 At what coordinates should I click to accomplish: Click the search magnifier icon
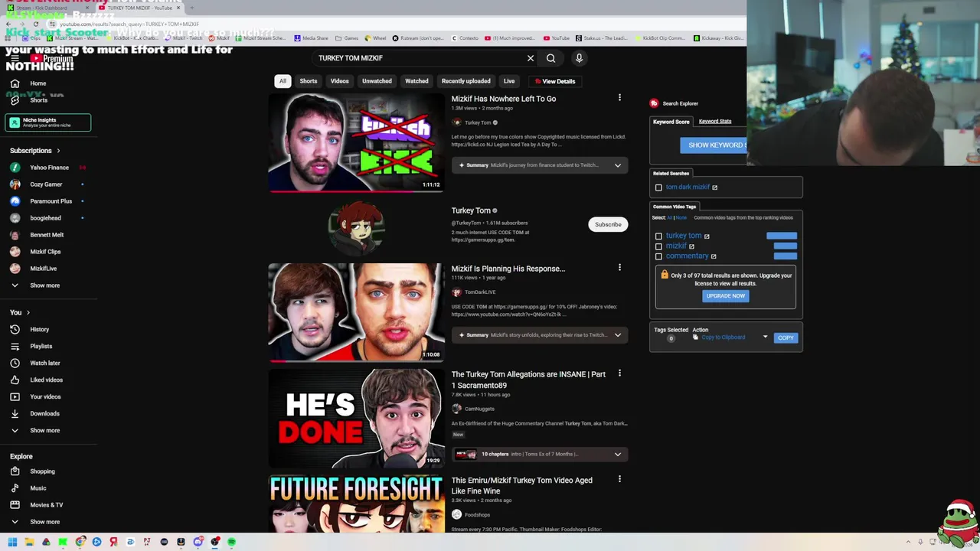pyautogui.click(x=550, y=58)
